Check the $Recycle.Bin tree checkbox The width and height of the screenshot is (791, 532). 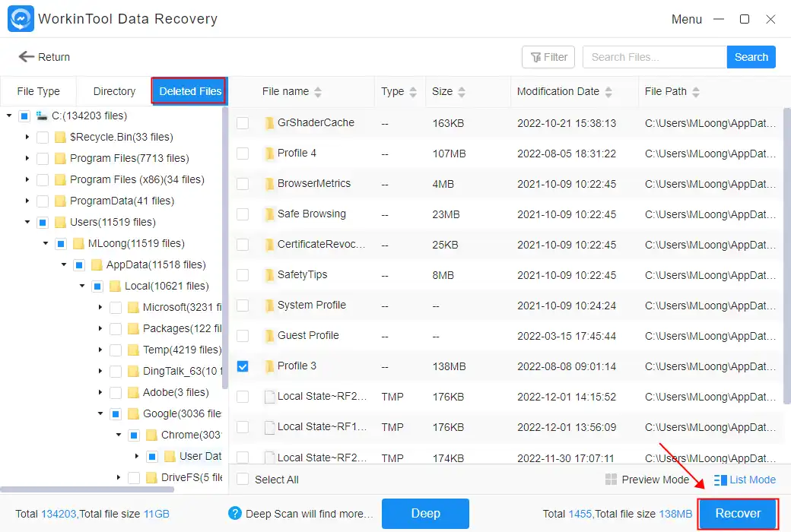pyautogui.click(x=43, y=137)
